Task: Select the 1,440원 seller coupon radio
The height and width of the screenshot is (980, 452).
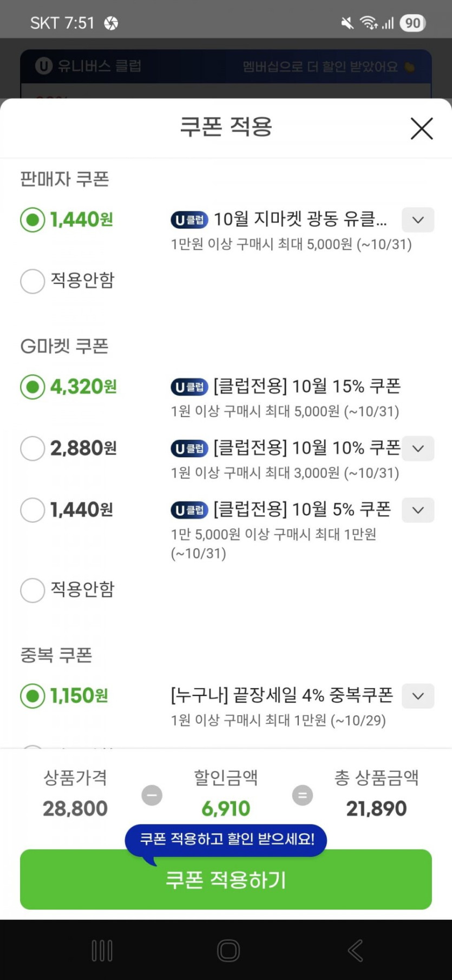Action: click(x=32, y=220)
